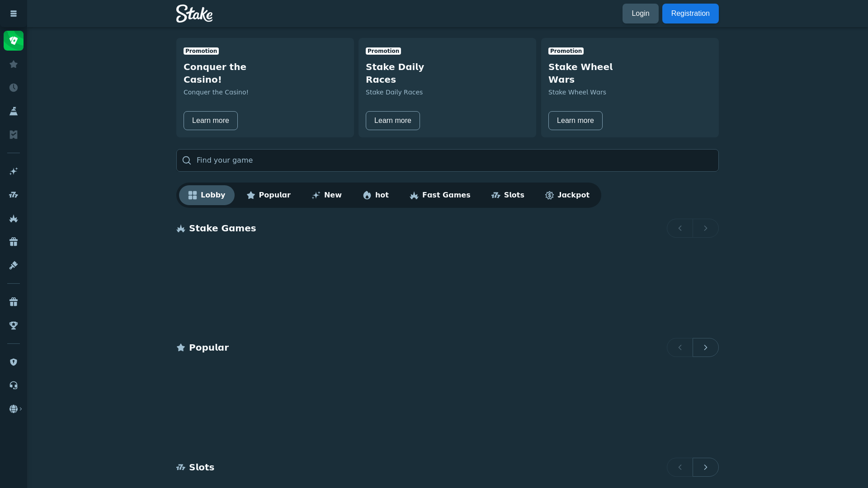Image resolution: width=868 pixels, height=488 pixels.
Task: Switch to the New tab
Action: tap(326, 195)
